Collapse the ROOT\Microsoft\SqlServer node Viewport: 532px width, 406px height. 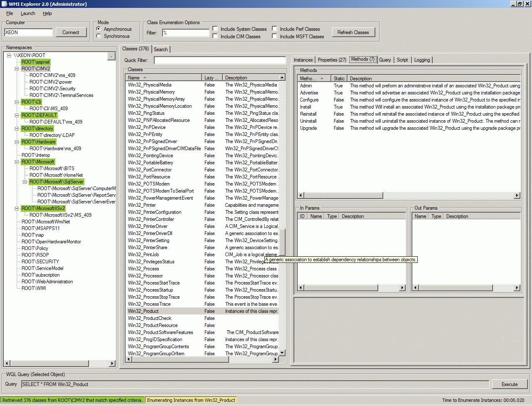[25, 182]
